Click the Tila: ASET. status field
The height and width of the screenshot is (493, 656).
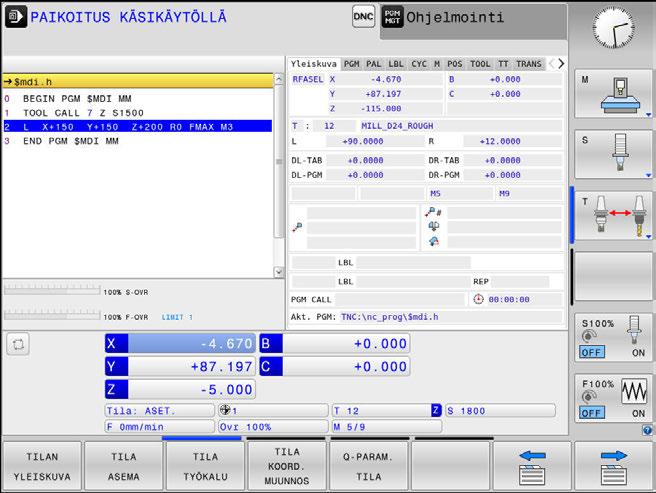159,411
